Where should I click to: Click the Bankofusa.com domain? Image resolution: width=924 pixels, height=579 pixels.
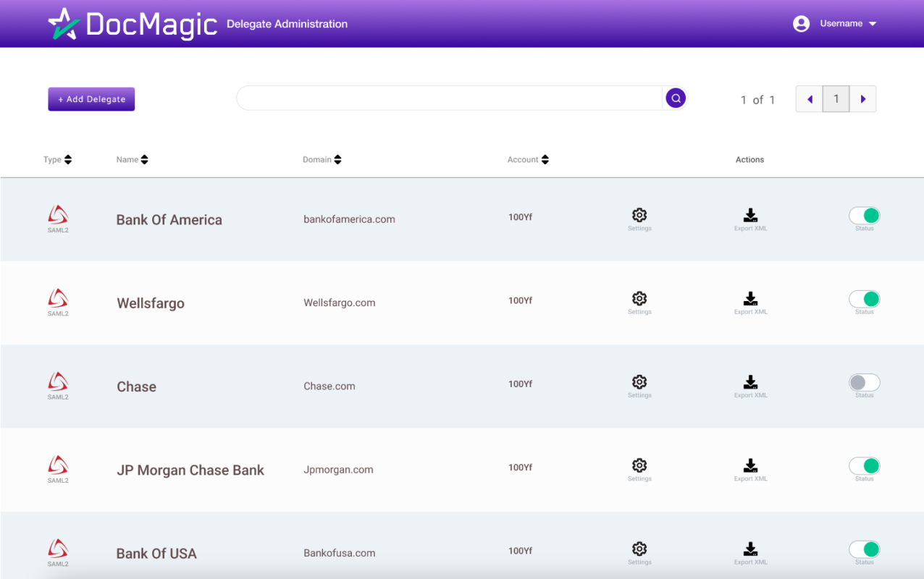340,553
